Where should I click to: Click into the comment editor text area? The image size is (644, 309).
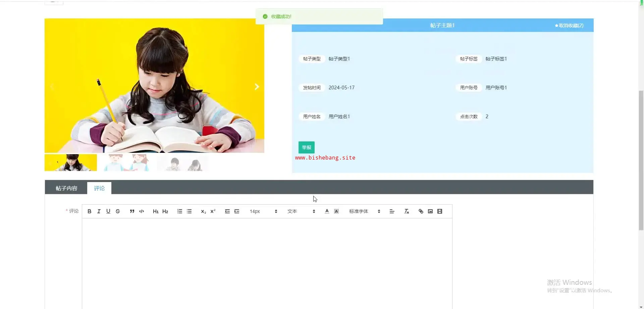point(267,264)
